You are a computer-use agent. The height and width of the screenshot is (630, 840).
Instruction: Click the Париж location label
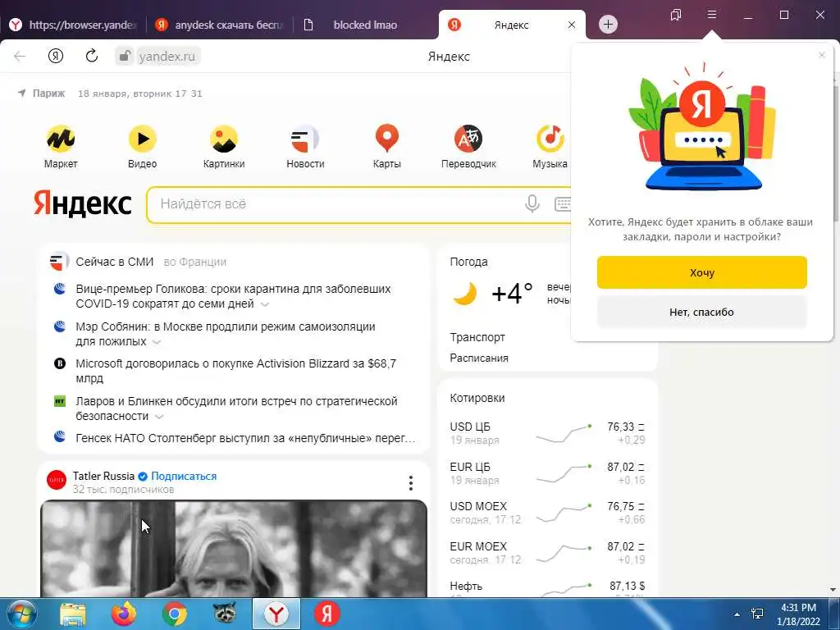pyautogui.click(x=48, y=94)
